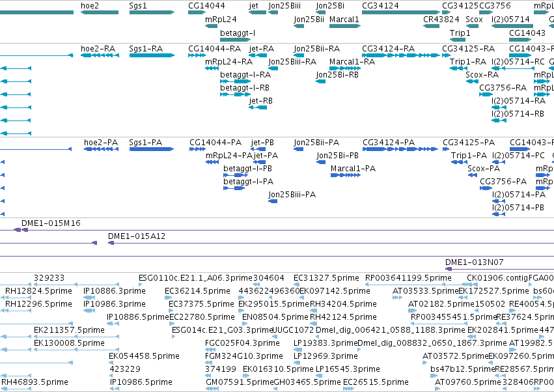Click transcript label l(2)05714-RB
554x392 pixels.
point(518,114)
